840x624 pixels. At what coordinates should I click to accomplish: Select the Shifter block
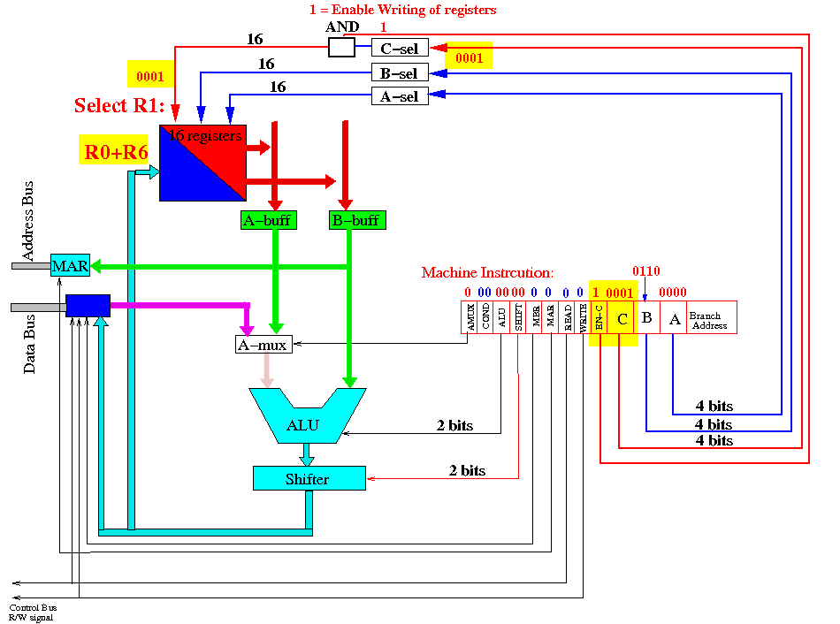(x=309, y=478)
